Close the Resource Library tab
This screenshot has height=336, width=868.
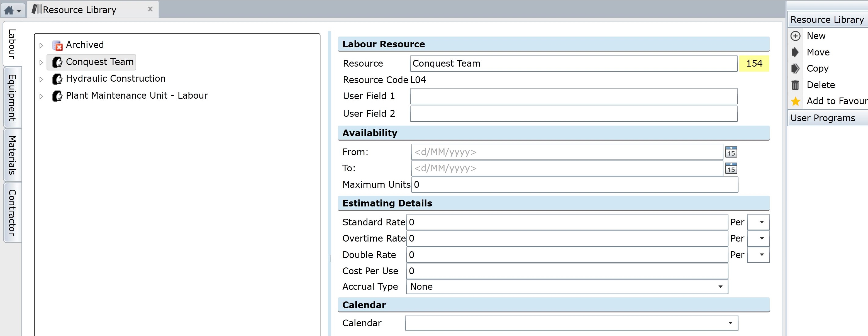tap(150, 9)
